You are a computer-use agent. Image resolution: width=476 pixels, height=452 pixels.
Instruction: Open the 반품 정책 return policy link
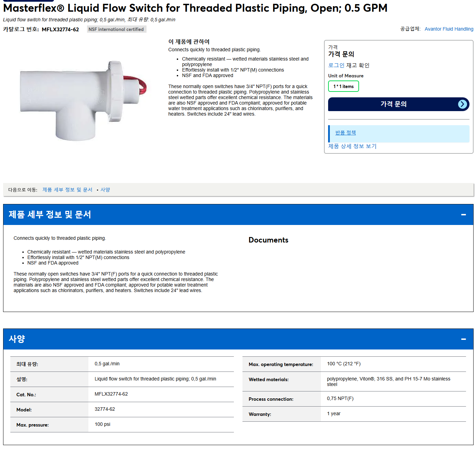[x=345, y=133]
